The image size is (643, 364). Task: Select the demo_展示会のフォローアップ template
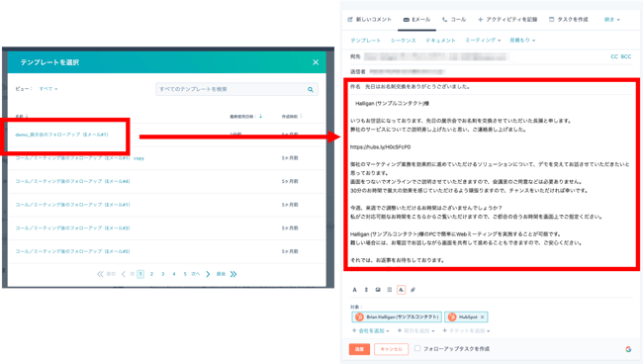click(62, 135)
